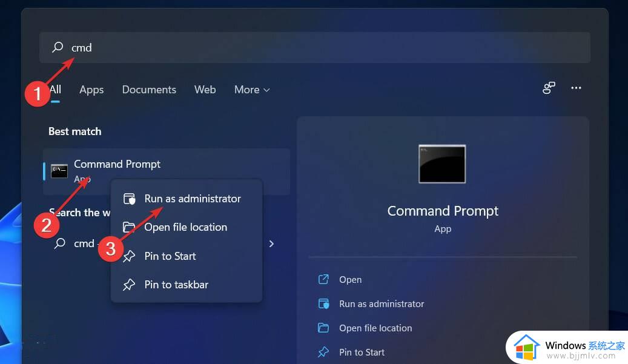Image resolution: width=628 pixels, height=364 pixels.
Task: Choose Run as administrator from context menu
Action: [x=193, y=199]
